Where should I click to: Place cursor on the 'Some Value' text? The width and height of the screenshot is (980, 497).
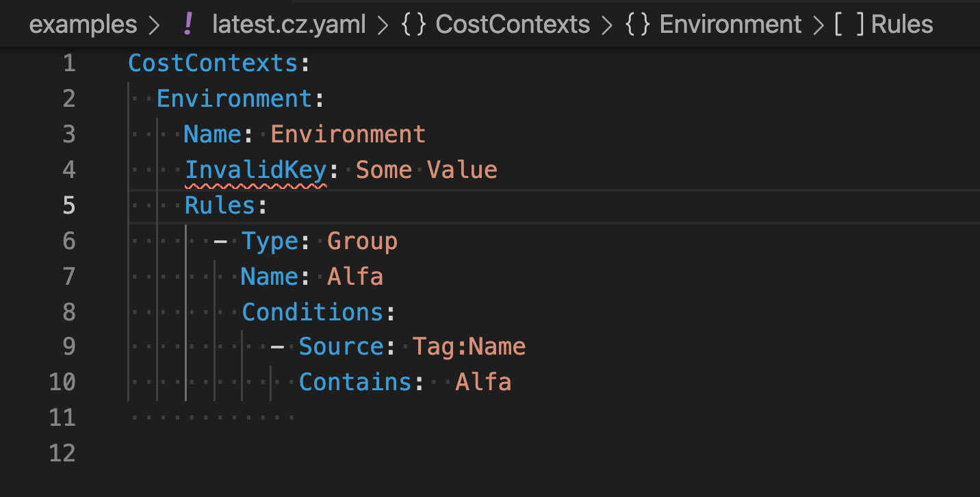[426, 170]
